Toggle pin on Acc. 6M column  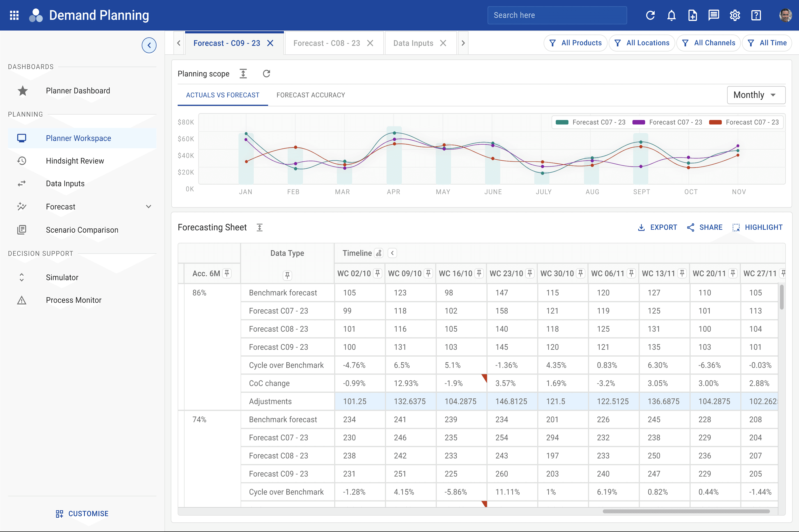click(x=227, y=273)
